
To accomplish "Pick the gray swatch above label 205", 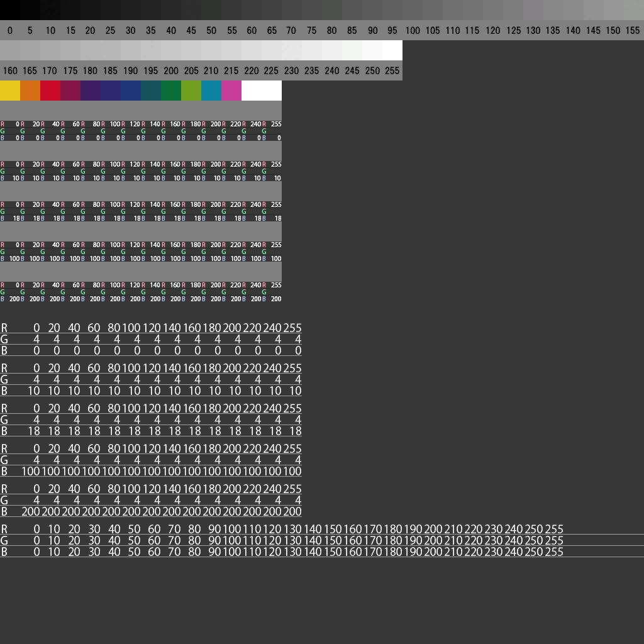I will [191, 50].
